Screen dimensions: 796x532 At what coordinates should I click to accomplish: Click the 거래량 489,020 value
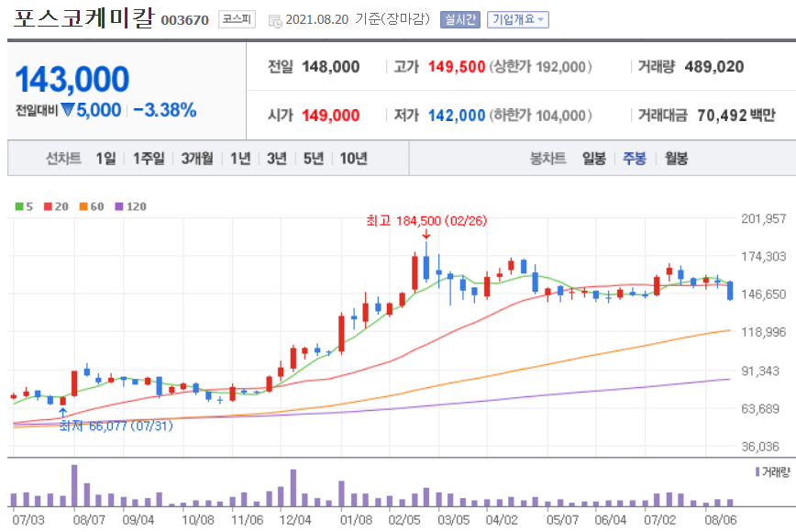[714, 66]
